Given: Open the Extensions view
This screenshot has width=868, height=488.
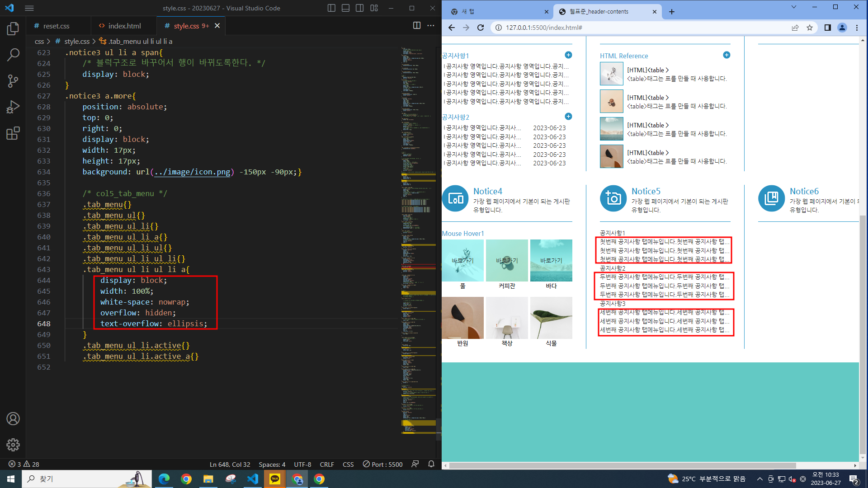Looking at the screenshot, I should pyautogui.click(x=13, y=133).
